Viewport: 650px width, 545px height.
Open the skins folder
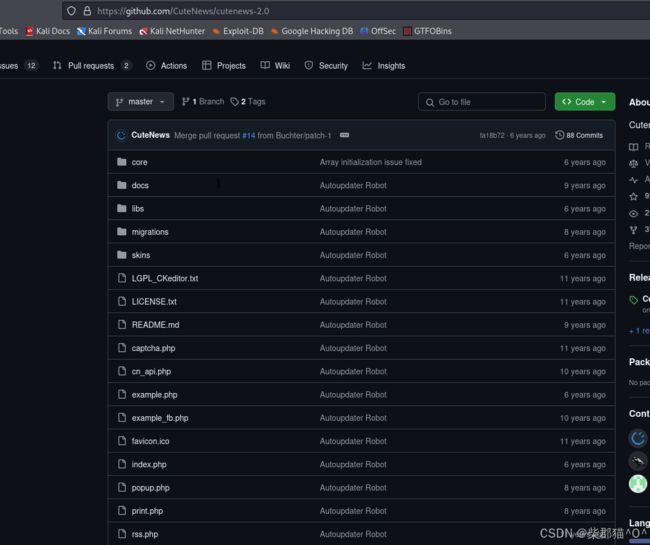141,255
